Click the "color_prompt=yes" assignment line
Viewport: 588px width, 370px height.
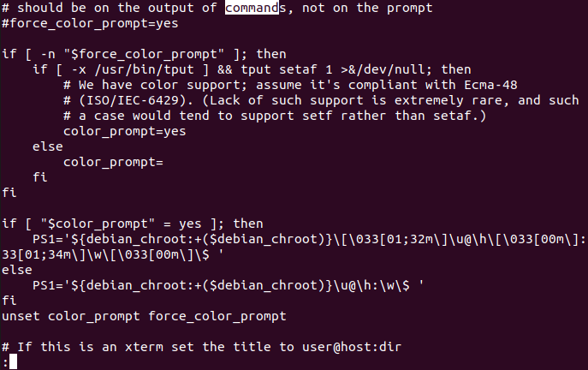tap(124, 131)
